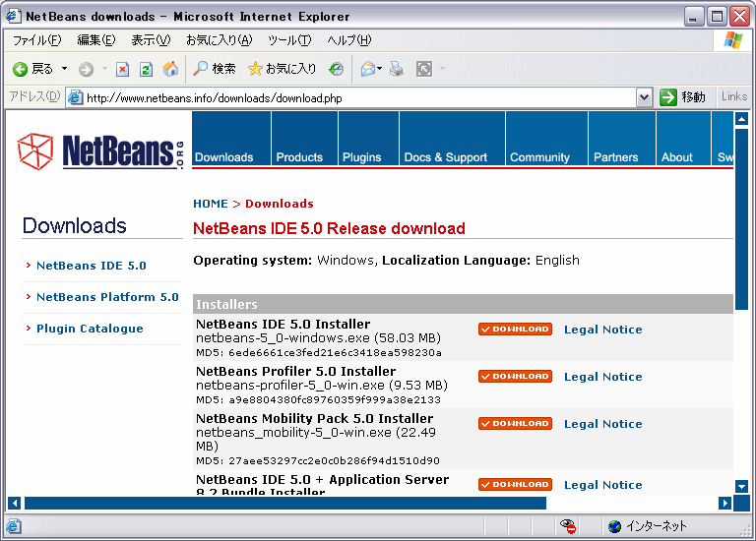Click the privacy eye icon in status bar
Viewport: 756px width, 541px height.
click(568, 525)
